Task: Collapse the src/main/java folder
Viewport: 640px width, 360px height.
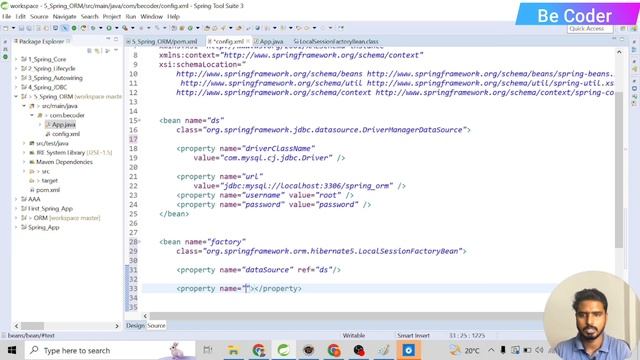Action: click(x=24, y=106)
